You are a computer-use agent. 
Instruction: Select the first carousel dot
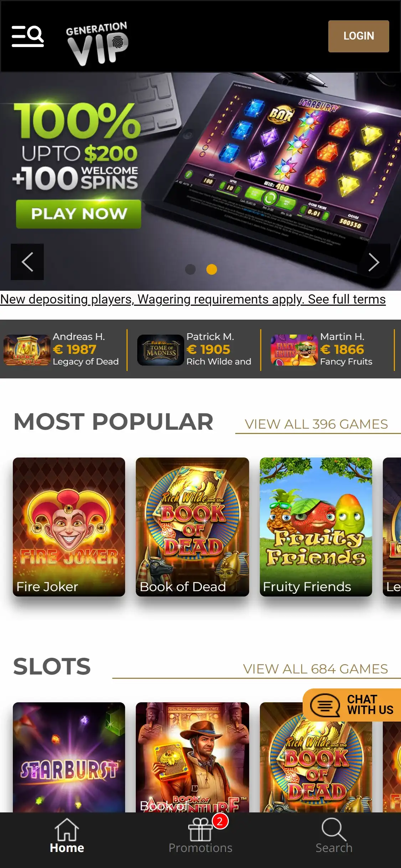point(190,269)
